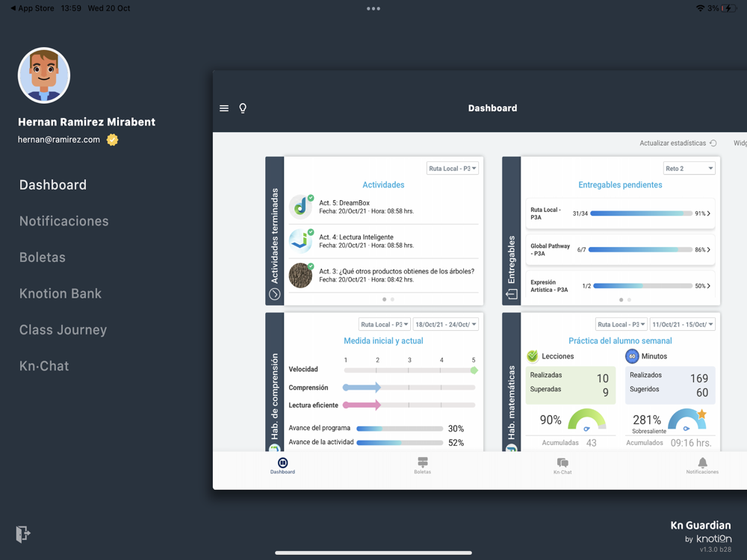747x560 pixels.
Task: Tap the Actividades second page dot
Action: tap(392, 299)
